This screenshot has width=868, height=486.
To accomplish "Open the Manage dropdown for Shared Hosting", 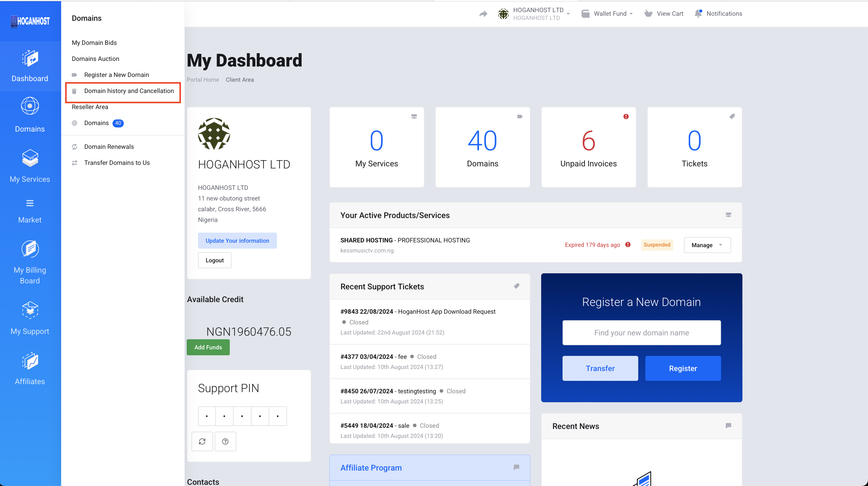I will (x=707, y=245).
